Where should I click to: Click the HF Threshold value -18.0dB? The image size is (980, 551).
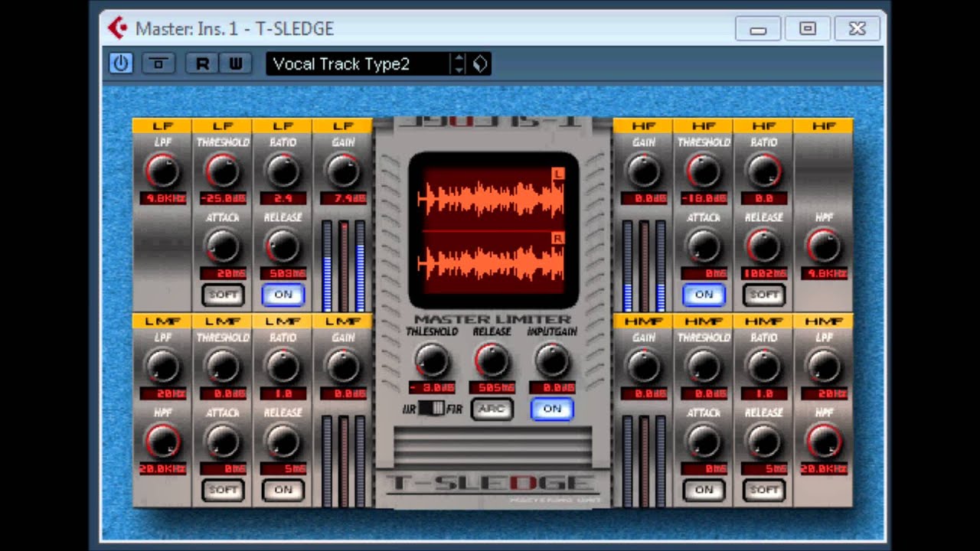pos(704,199)
